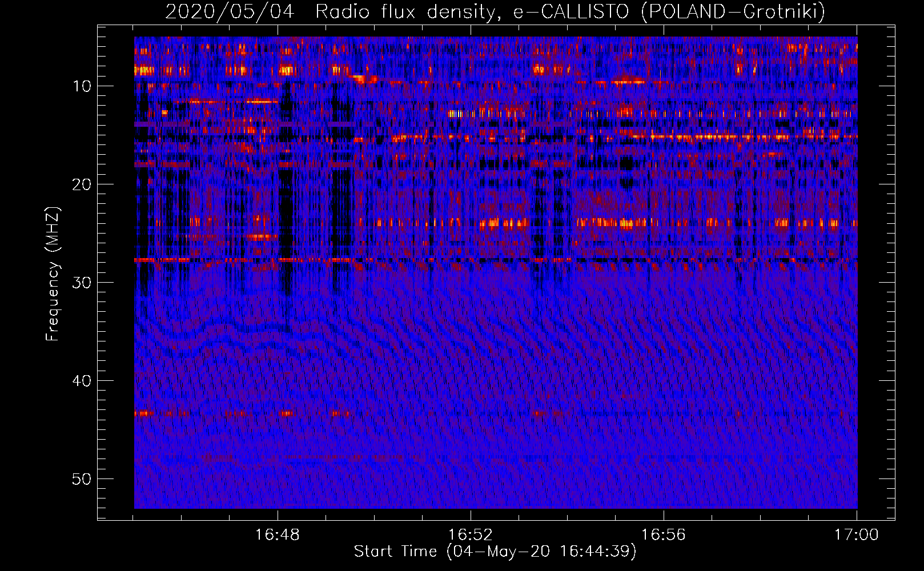Click the 10 MHz frequency tick label
The height and width of the screenshot is (571, 924).
coord(82,86)
